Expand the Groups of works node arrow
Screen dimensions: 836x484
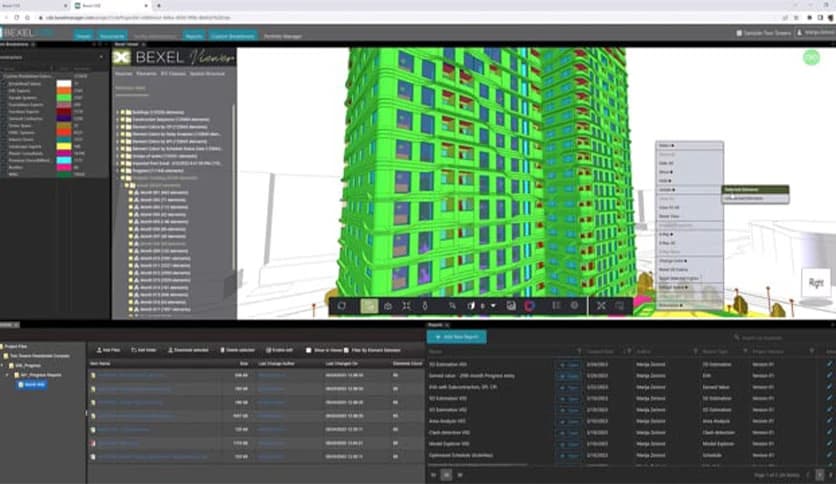pos(117,156)
